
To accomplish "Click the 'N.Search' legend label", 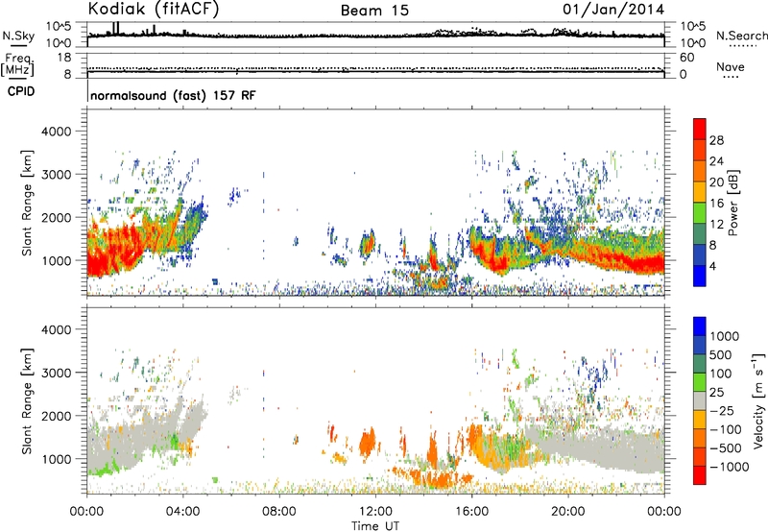I will click(x=741, y=36).
